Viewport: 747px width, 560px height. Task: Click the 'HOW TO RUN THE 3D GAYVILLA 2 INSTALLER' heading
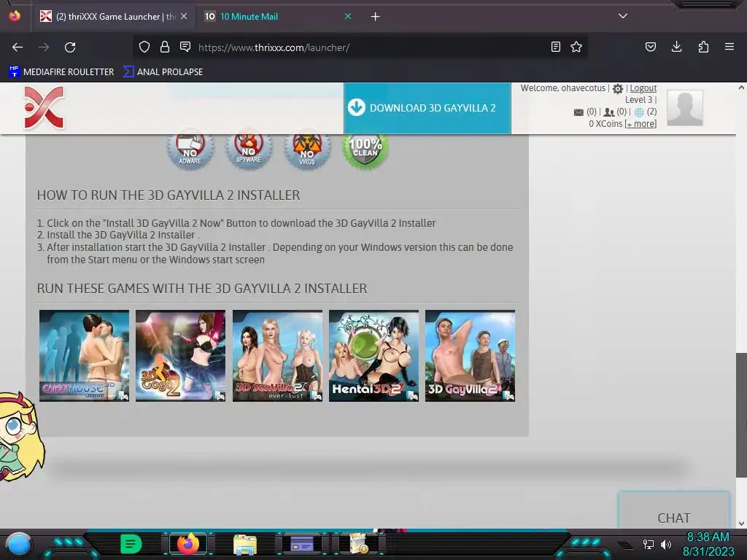[x=169, y=195]
